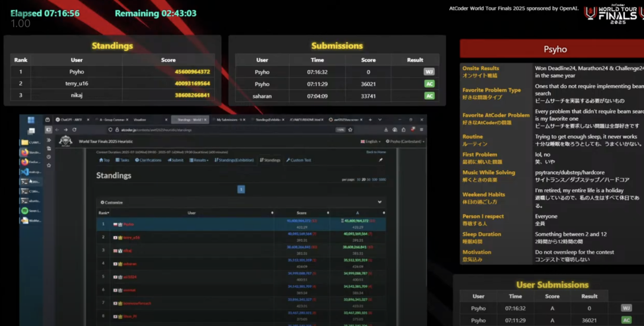Click the 110% zoom indicator in address bar
644x326 pixels.
coord(340,130)
